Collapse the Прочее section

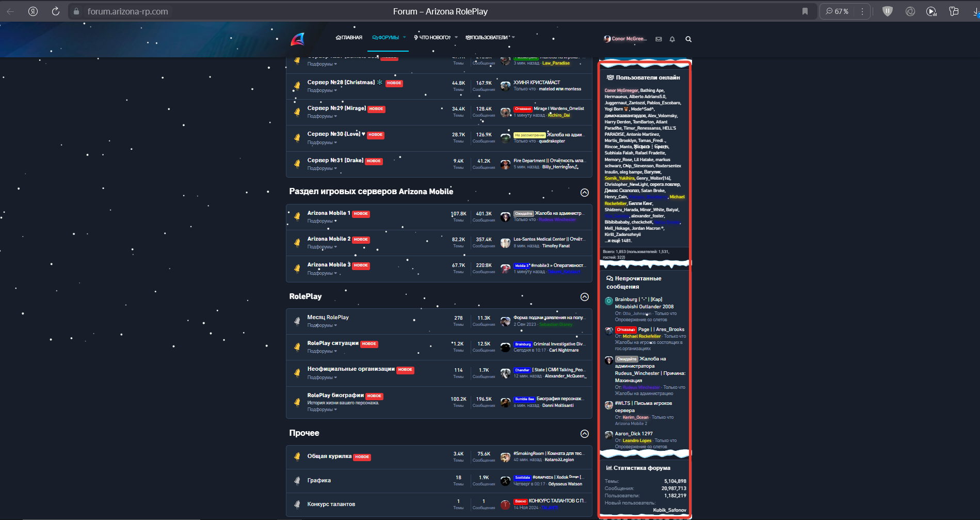(584, 434)
